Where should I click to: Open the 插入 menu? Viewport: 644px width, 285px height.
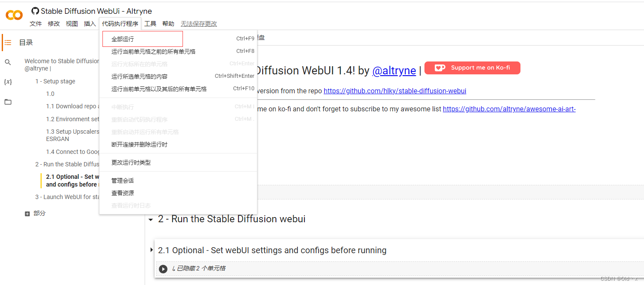click(90, 24)
